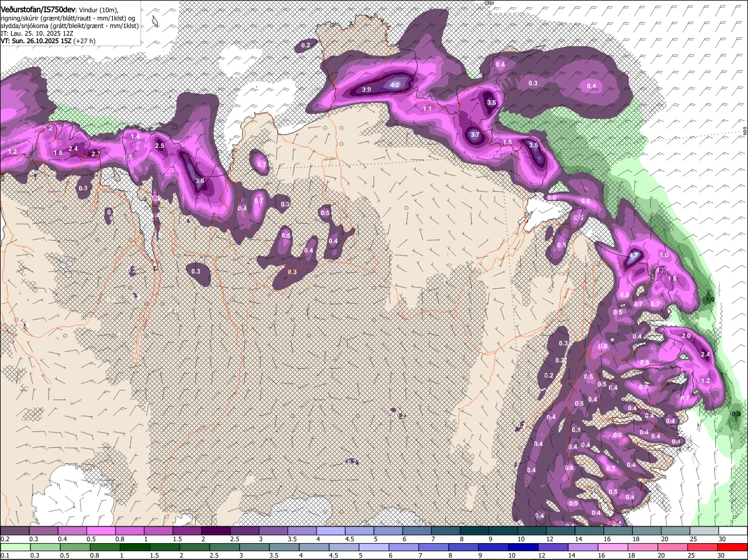Click the darkest green 1 swatch in lower legend row
Viewport: 748px width, 560px height.
135,547
